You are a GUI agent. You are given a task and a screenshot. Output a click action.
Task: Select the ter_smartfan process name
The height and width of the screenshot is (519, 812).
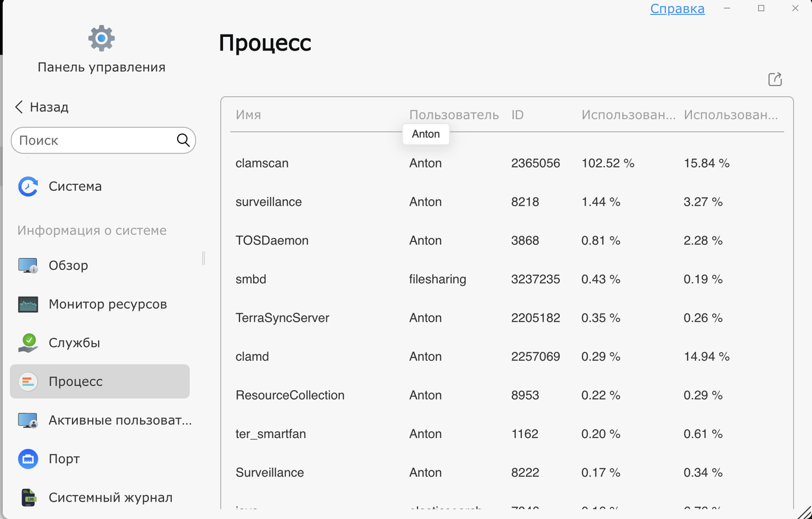270,434
